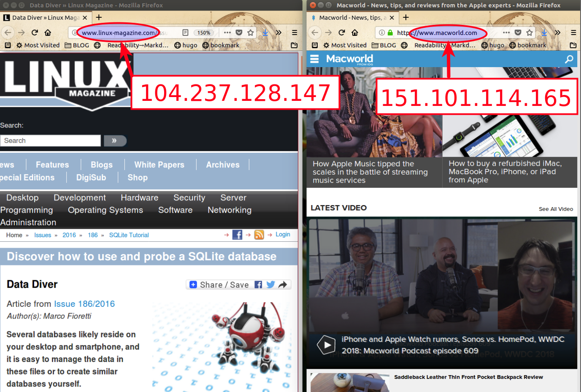Select Operating Systems topic
581x392 pixels.
point(105,210)
